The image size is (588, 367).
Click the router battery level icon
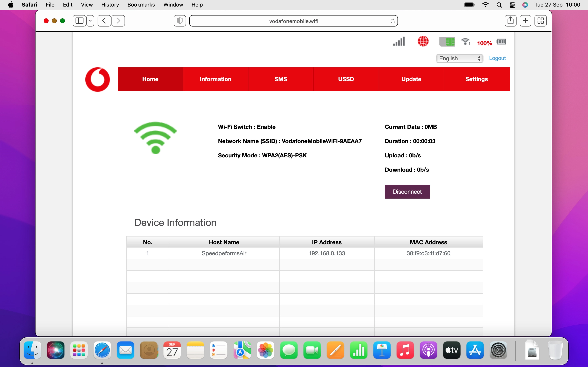click(501, 42)
